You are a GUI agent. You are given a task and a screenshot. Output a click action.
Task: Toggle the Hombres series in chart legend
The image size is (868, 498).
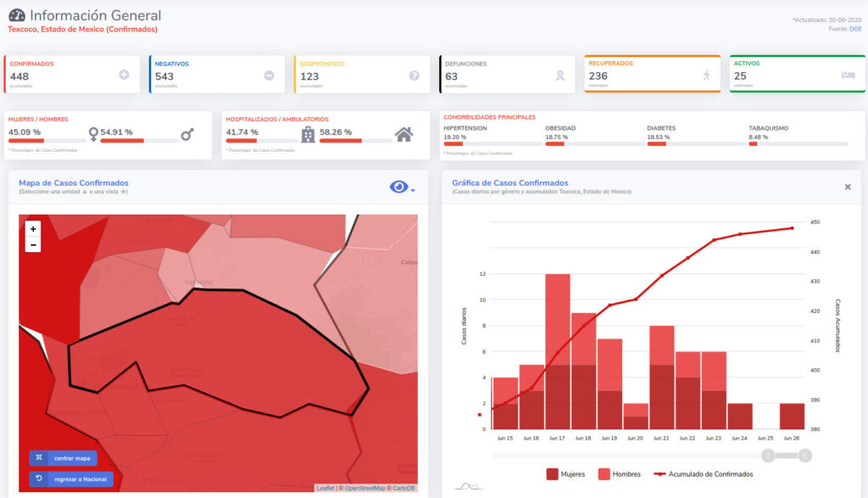click(x=619, y=474)
